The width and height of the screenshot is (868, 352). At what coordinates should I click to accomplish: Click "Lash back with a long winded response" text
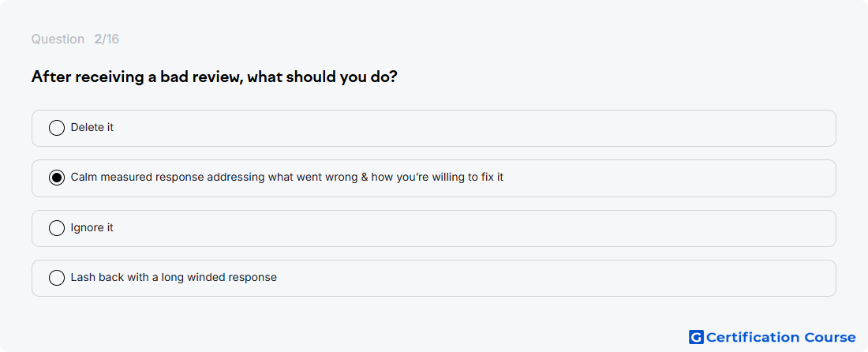174,277
